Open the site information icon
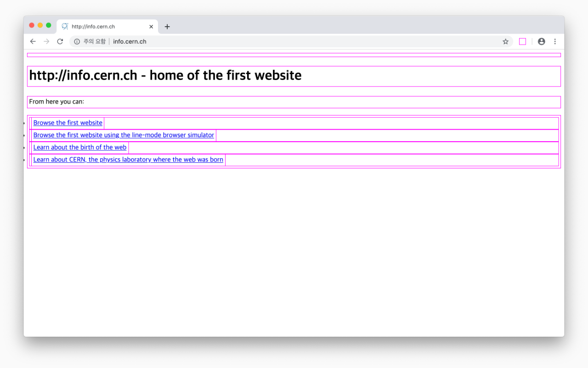588x368 pixels. (x=77, y=41)
